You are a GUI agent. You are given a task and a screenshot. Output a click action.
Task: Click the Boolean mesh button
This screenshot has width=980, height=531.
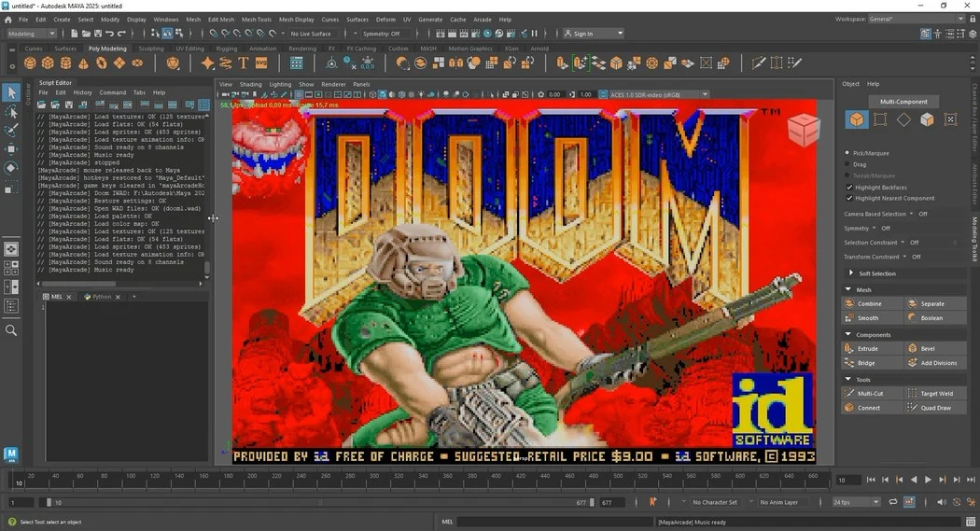click(x=934, y=318)
